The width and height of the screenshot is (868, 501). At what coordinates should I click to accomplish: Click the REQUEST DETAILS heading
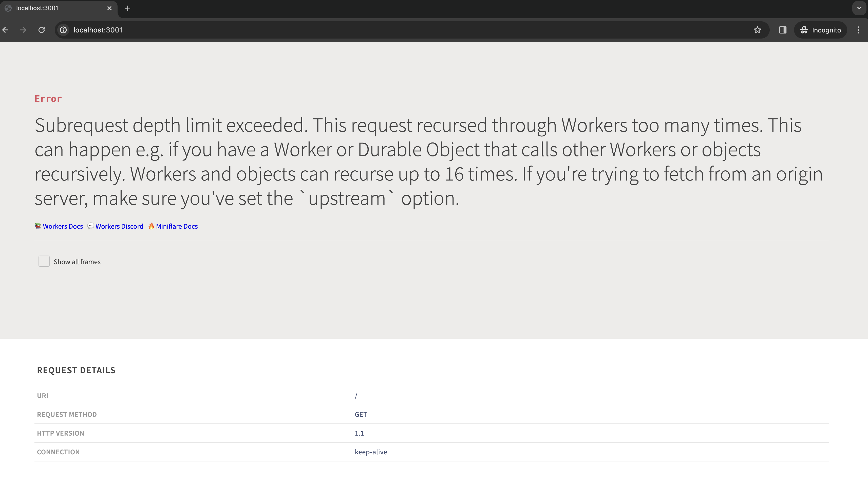click(76, 370)
